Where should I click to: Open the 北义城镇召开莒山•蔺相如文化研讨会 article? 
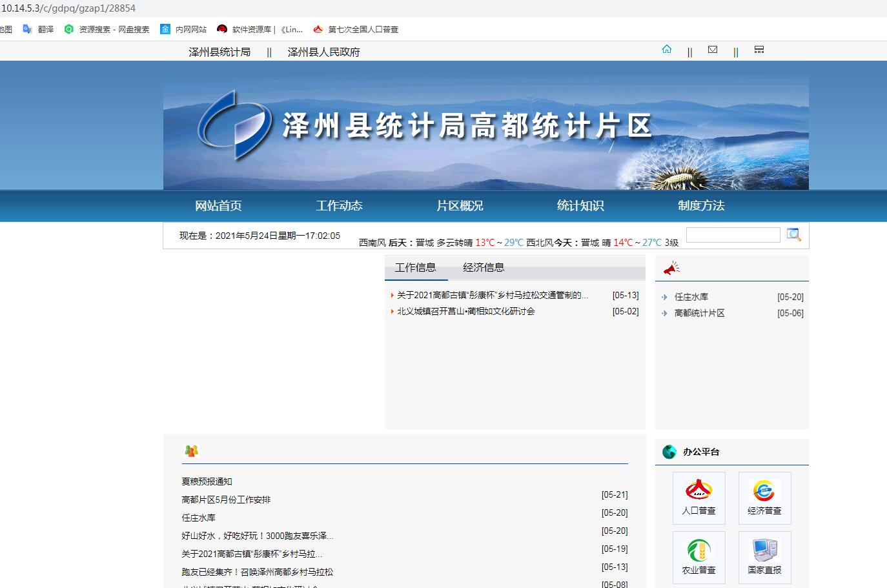click(x=466, y=311)
